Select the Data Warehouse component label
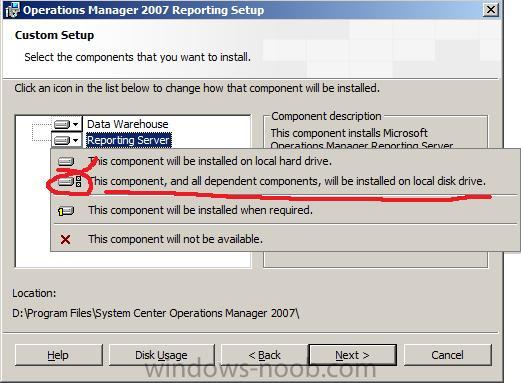This screenshot has height=383, width=521. tap(127, 124)
